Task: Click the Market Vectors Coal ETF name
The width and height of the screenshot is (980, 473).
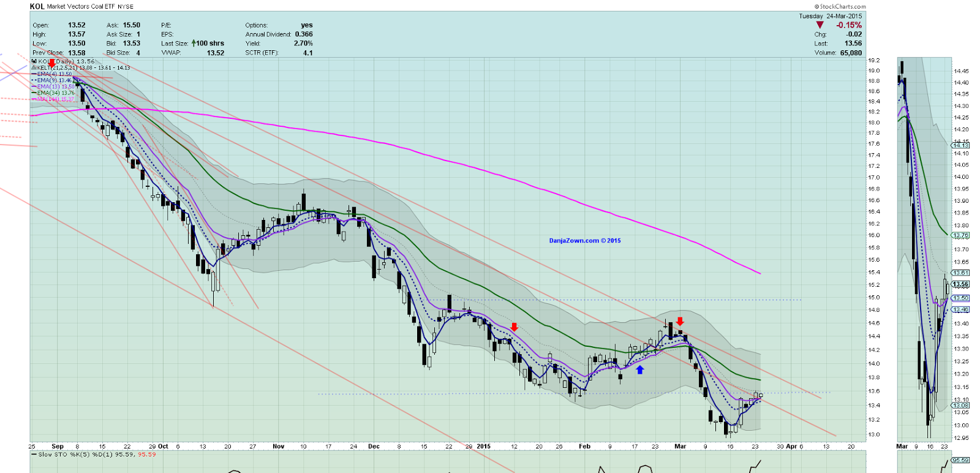Action: pos(81,7)
